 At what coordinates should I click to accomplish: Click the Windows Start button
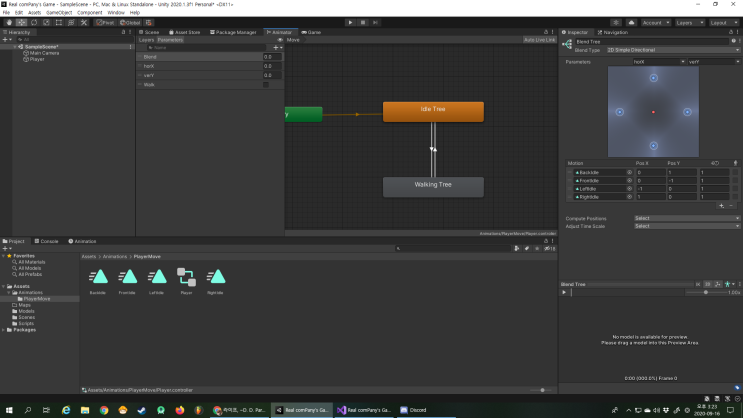9,410
